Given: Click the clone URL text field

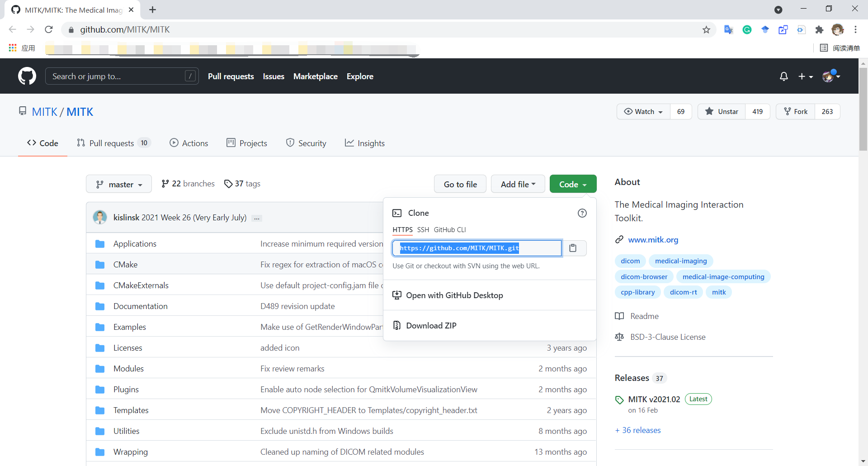Looking at the screenshot, I should point(477,248).
